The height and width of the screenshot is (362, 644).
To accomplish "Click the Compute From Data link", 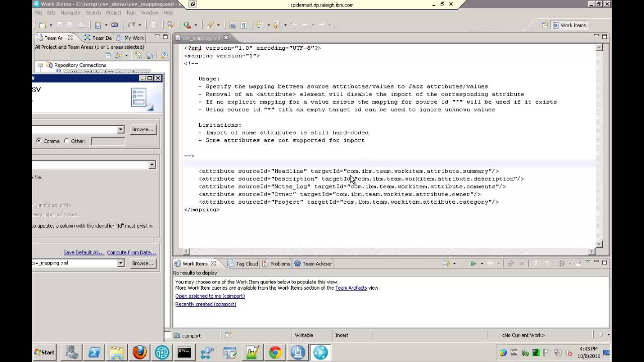I will coord(131,252).
